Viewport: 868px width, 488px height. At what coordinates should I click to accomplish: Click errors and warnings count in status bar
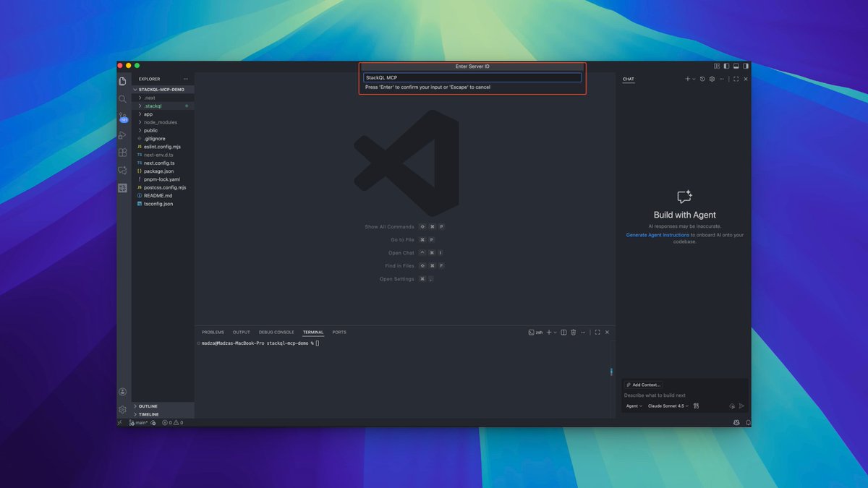pyautogui.click(x=172, y=422)
